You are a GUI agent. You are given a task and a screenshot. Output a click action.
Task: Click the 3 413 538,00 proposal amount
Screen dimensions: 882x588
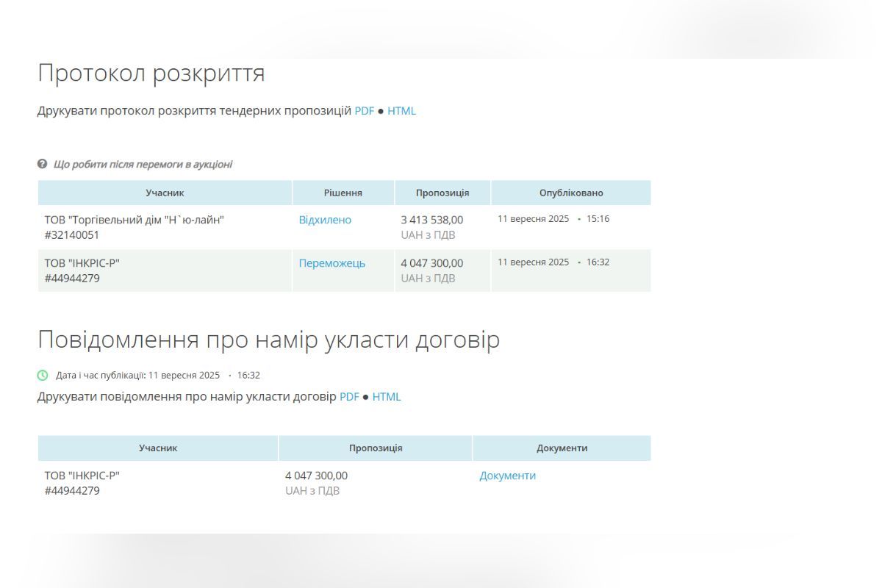tap(431, 220)
